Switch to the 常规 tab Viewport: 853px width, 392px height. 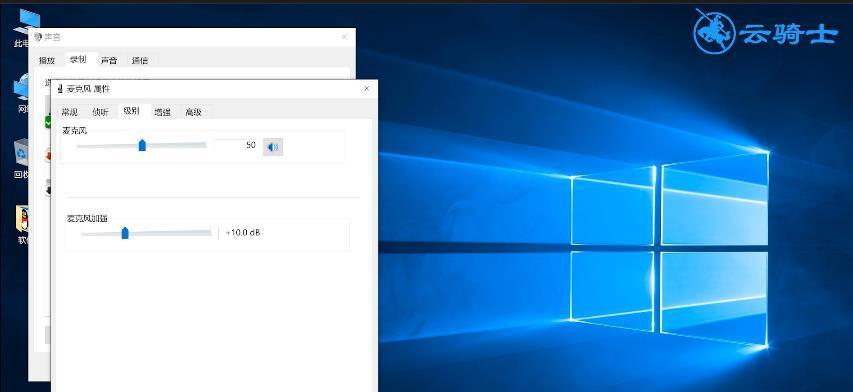(70, 112)
